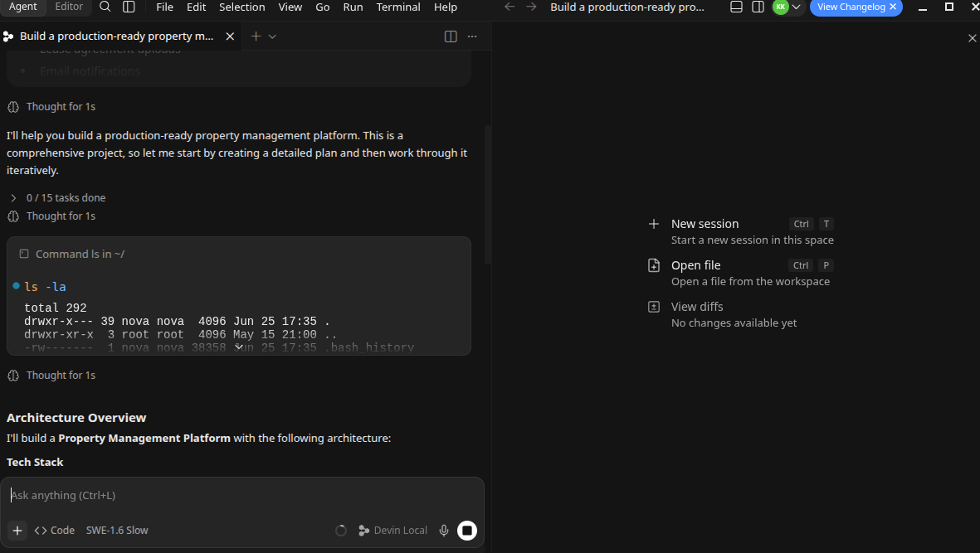The height and width of the screenshot is (553, 980).
Task: Click the loading spinner indicator
Action: point(340,531)
